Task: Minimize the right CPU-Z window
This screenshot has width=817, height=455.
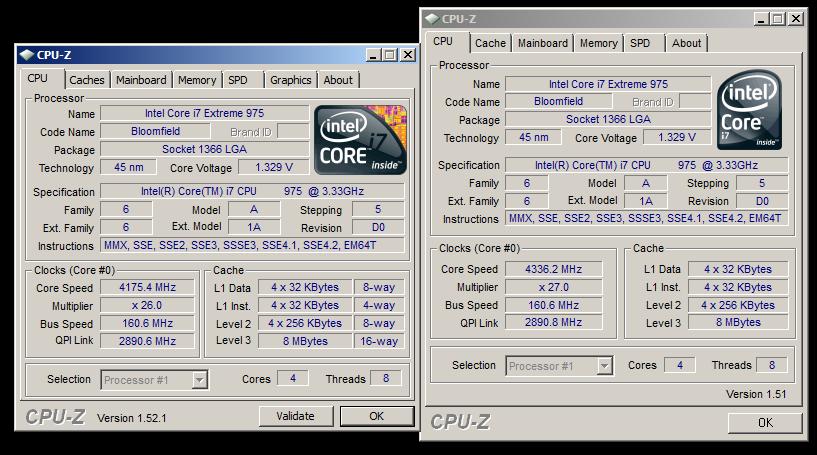Action: (x=761, y=19)
